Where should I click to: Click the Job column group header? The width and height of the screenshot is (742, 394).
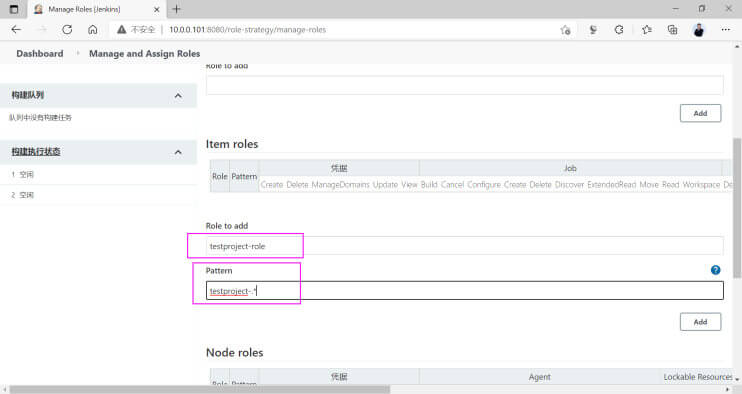pos(570,168)
